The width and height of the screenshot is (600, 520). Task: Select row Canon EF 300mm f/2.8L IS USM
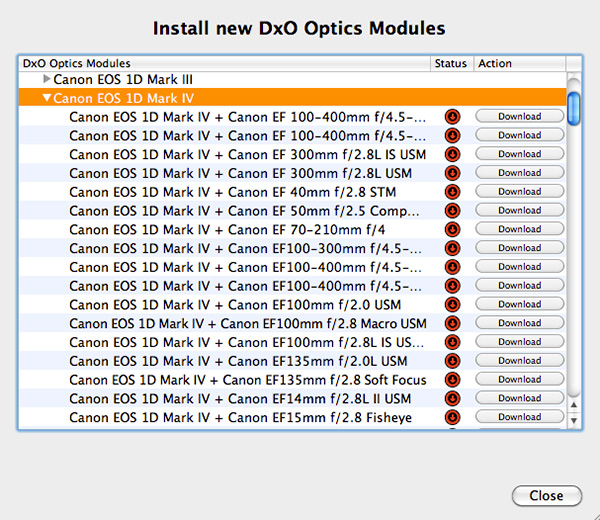(293, 154)
